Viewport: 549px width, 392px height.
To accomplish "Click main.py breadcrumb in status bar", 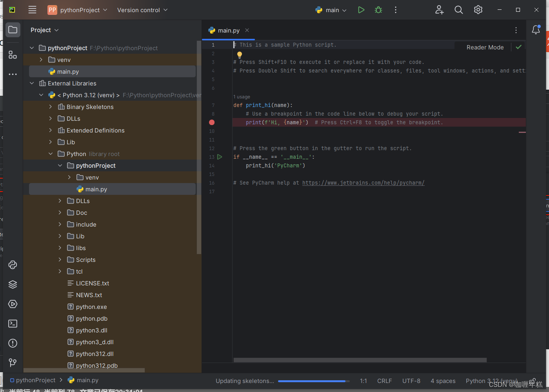I will [83, 380].
